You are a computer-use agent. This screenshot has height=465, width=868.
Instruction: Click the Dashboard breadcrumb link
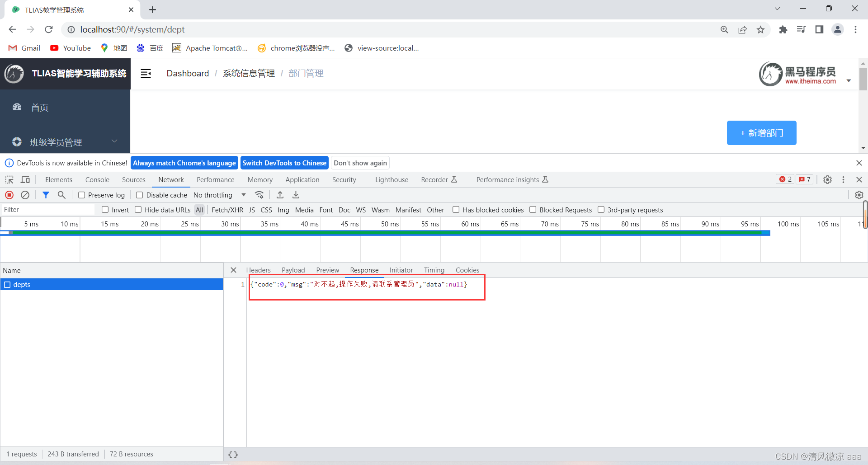pyautogui.click(x=188, y=73)
